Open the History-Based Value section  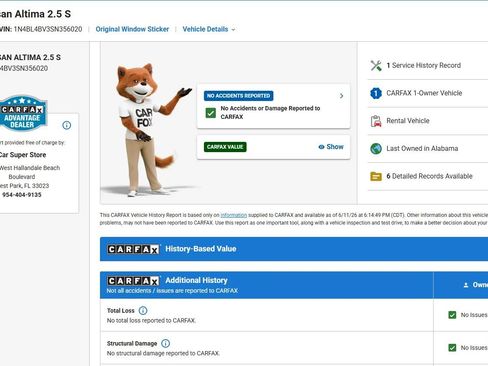294,249
